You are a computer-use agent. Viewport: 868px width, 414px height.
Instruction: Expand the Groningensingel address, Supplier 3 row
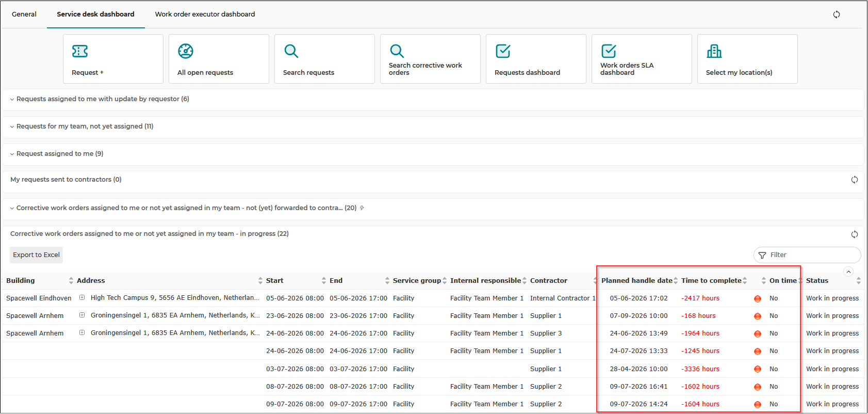click(82, 332)
